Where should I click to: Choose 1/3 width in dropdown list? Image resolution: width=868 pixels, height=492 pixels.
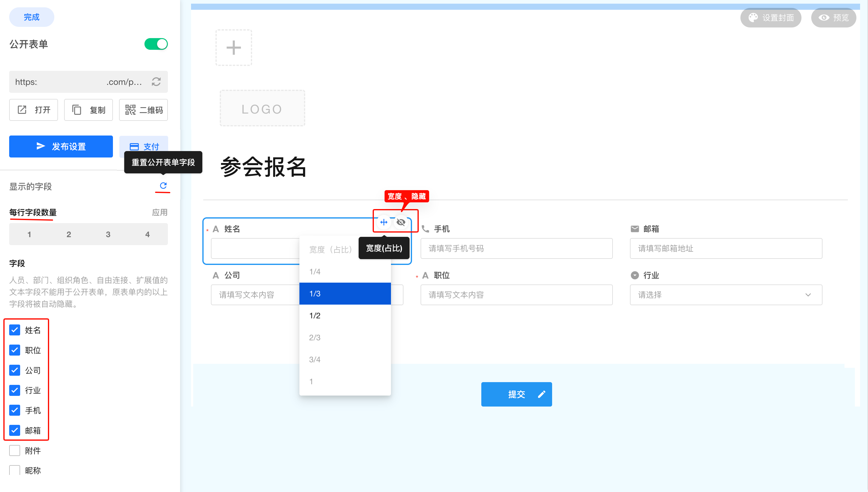coord(345,293)
